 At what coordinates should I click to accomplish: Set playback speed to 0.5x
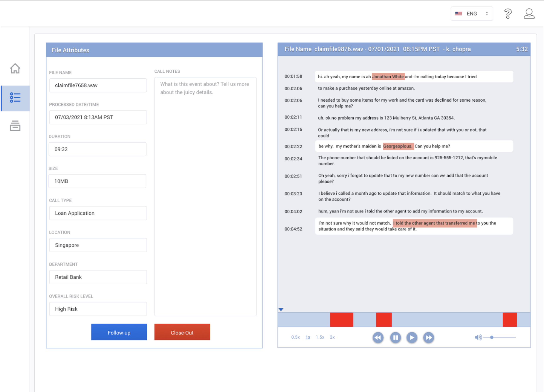296,337
